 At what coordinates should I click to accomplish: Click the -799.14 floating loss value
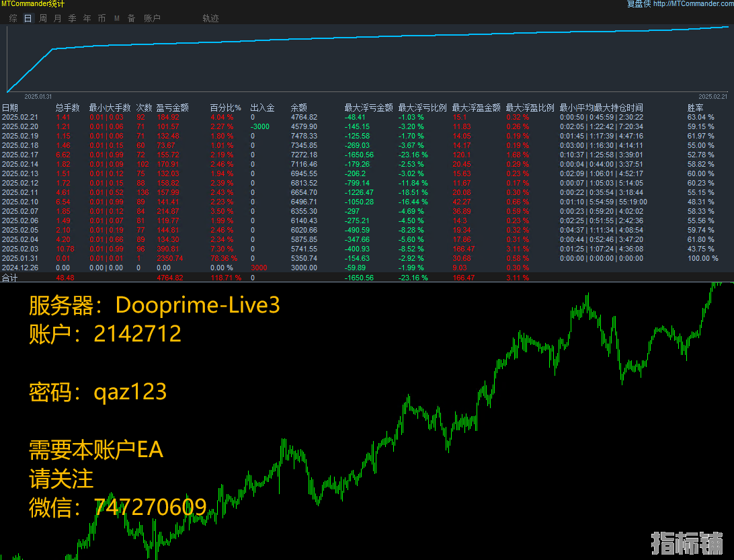tap(357, 183)
